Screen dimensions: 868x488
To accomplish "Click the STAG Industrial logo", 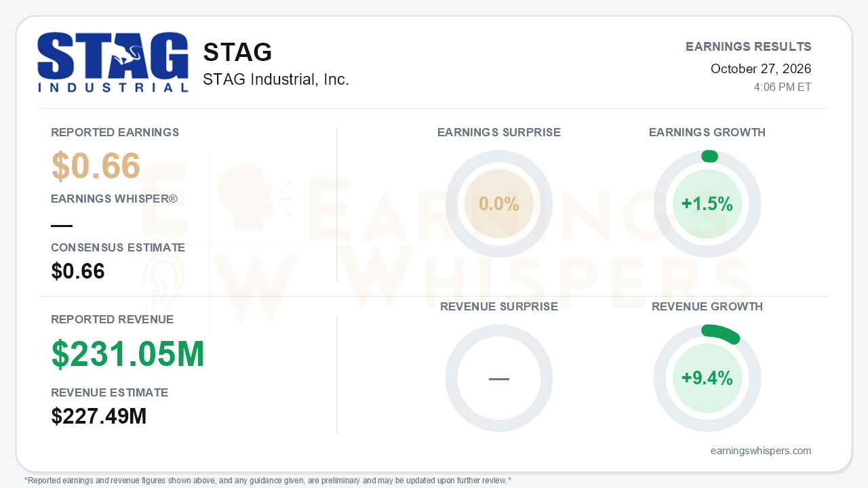I will [x=113, y=62].
